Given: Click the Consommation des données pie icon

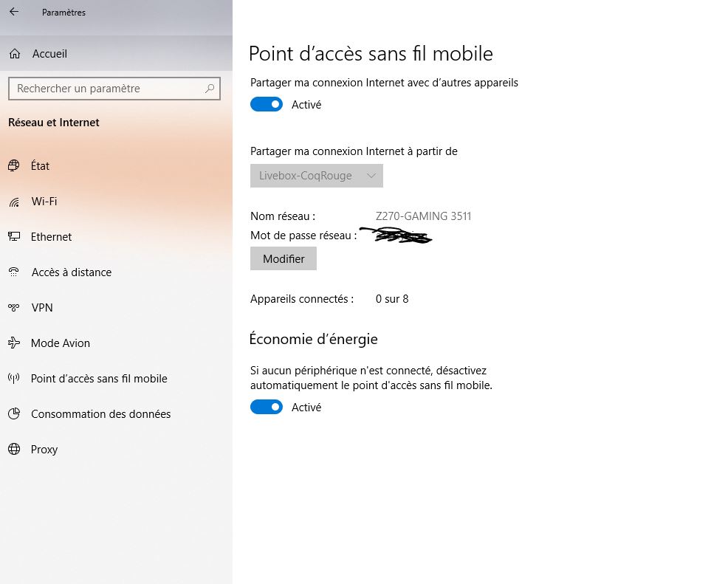Looking at the screenshot, I should (13, 414).
